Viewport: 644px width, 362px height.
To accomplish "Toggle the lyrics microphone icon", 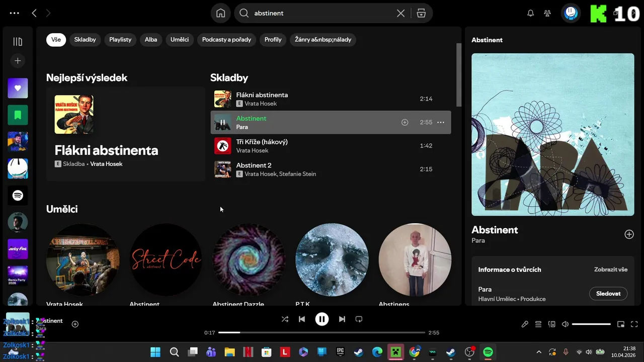I will [525, 324].
